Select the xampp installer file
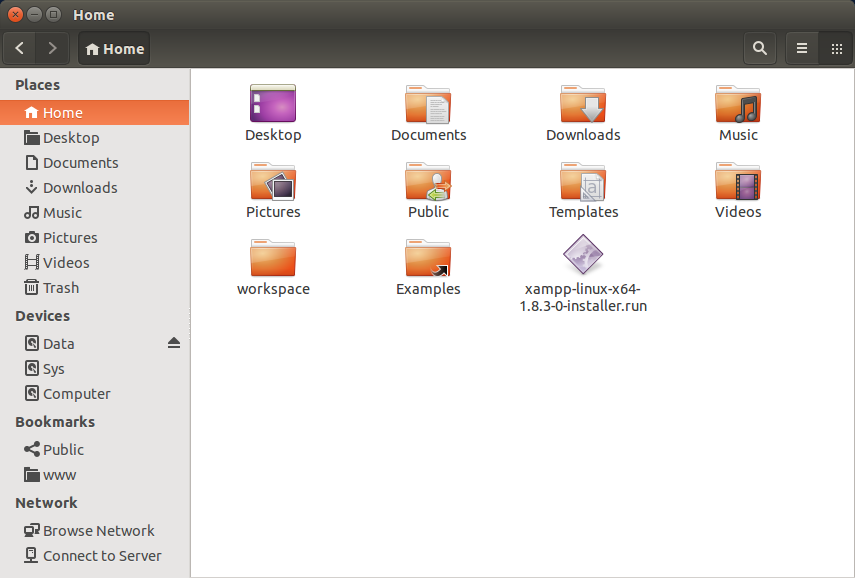This screenshot has width=855, height=578. tap(583, 256)
